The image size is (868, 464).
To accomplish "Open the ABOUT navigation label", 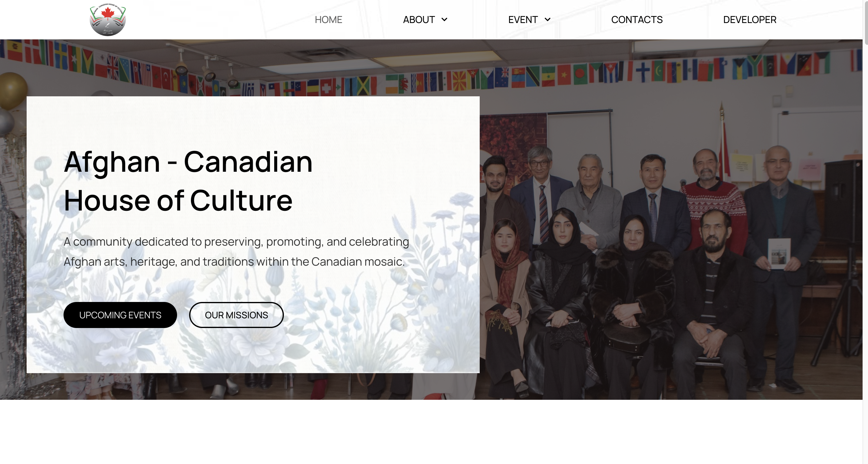I will pyautogui.click(x=419, y=20).
